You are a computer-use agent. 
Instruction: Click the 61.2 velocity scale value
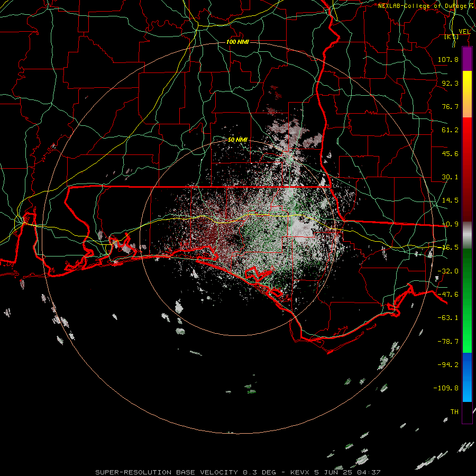[x=450, y=130]
